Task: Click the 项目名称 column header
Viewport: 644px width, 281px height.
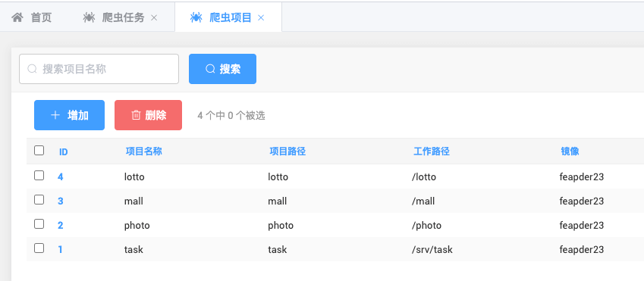Action: 144,151
